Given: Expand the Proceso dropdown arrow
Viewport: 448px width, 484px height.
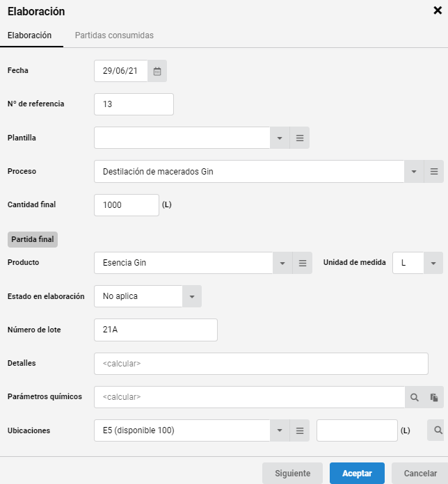Looking at the screenshot, I should point(414,171).
